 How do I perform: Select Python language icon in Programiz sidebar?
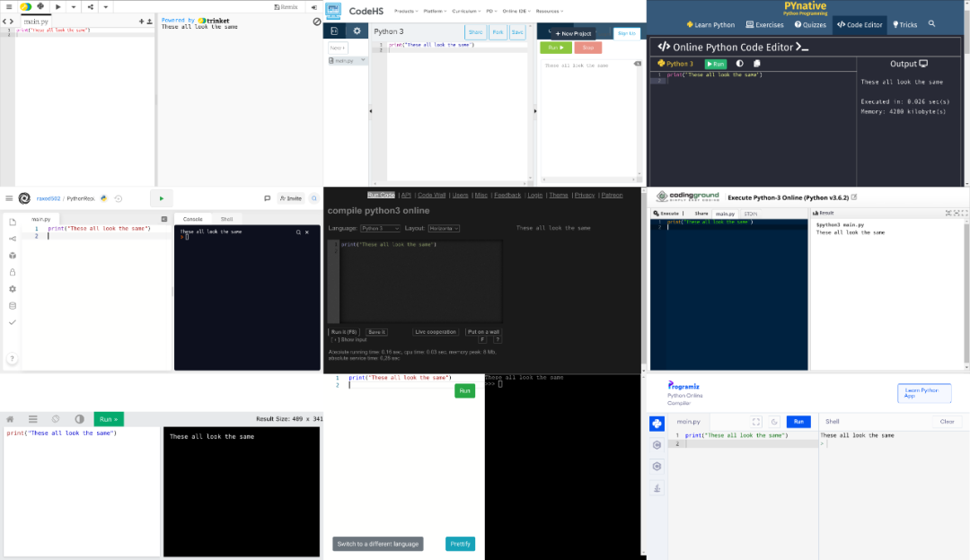point(657,424)
